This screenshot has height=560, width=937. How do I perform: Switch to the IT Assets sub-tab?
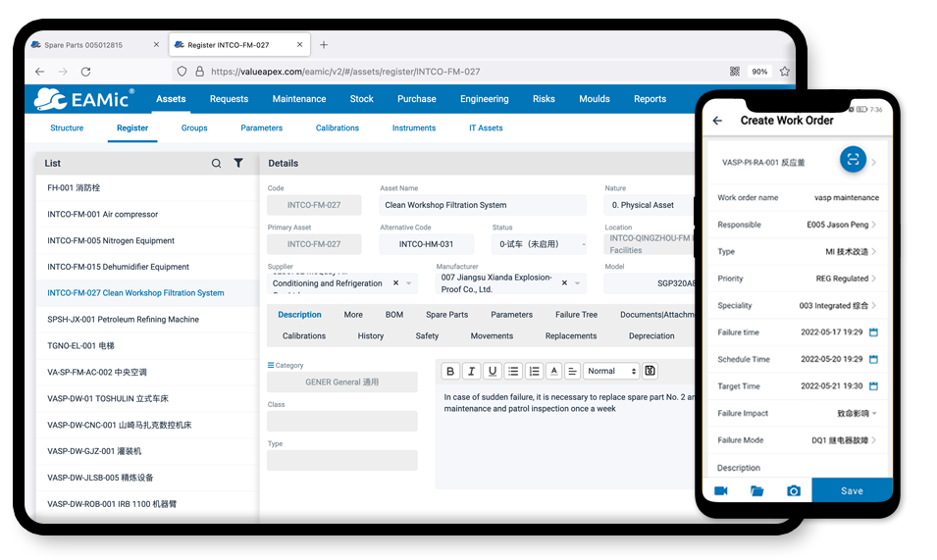click(486, 127)
